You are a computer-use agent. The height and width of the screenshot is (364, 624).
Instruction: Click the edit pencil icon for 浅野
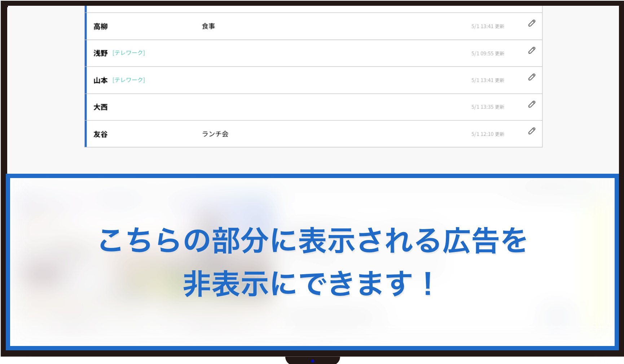tap(532, 50)
